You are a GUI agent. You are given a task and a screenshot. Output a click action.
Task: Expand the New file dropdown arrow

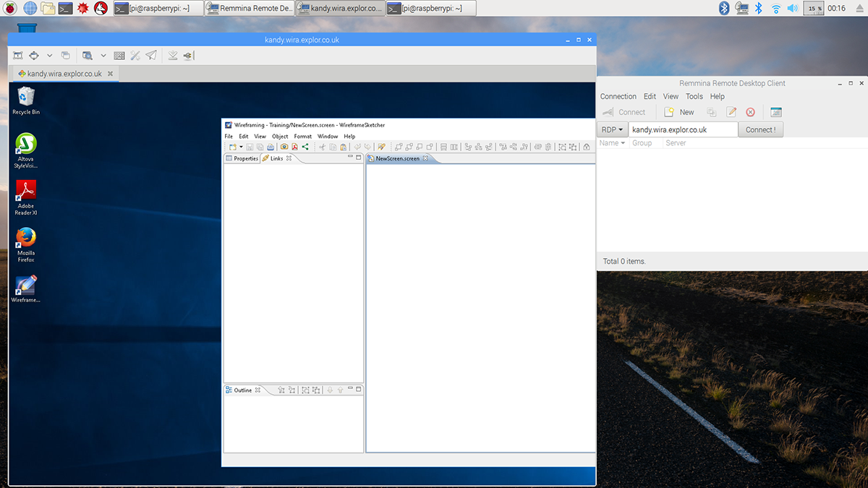point(241,147)
